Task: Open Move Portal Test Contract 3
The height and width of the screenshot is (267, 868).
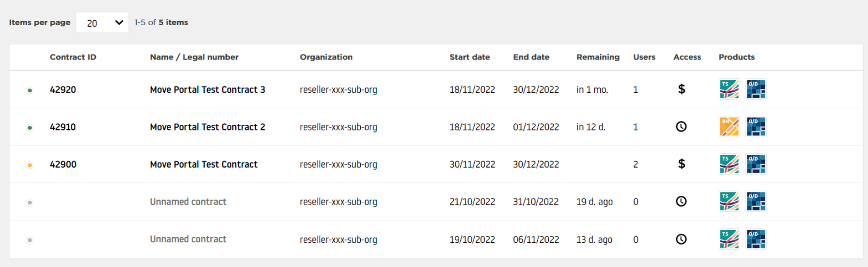Action: coord(208,89)
